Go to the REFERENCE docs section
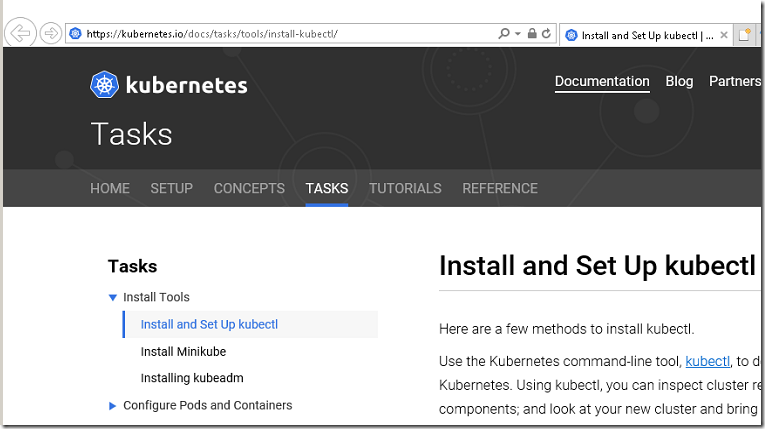 point(500,188)
